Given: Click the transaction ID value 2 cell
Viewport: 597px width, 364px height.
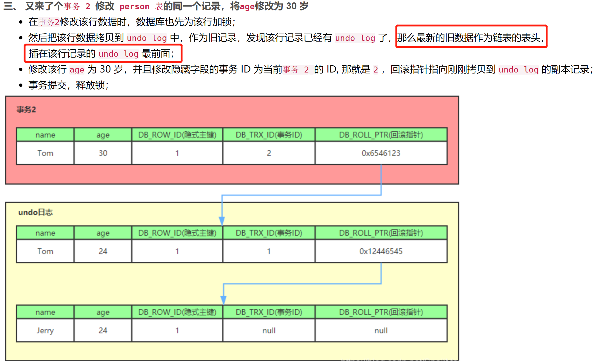Looking at the screenshot, I should coord(269,153).
